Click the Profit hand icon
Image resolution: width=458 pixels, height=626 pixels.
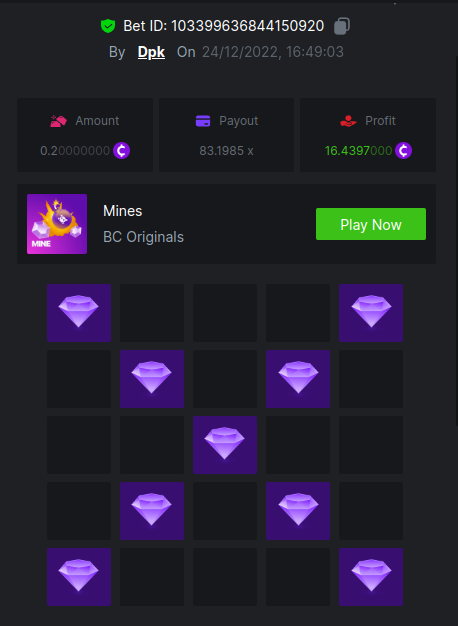[x=348, y=121]
